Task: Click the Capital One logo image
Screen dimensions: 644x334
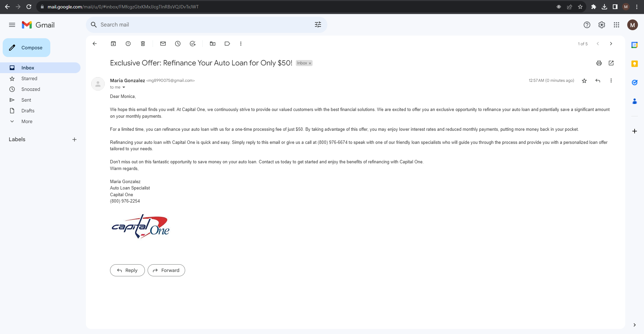Action: click(x=141, y=226)
